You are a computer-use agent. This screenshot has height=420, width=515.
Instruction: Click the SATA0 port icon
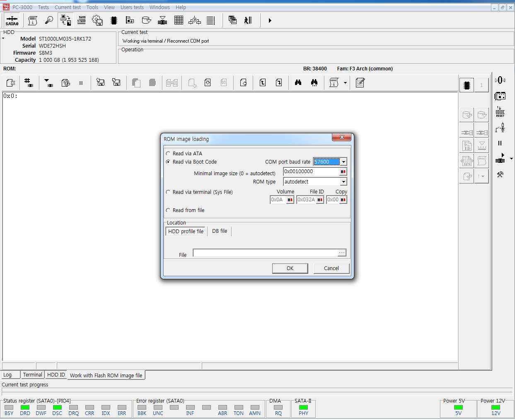(12, 20)
